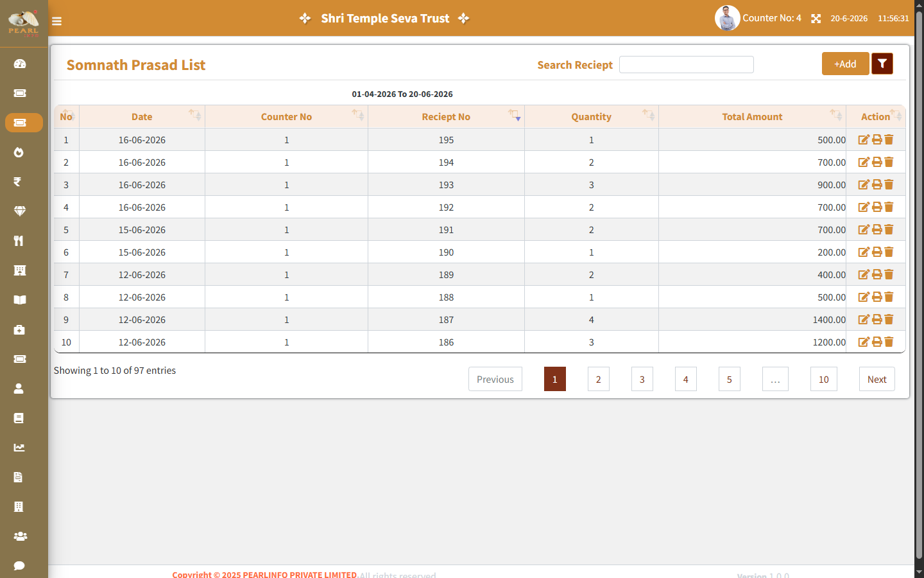This screenshot has height=578, width=924.
Task: Edit receipt 192 entry
Action: 864,207
